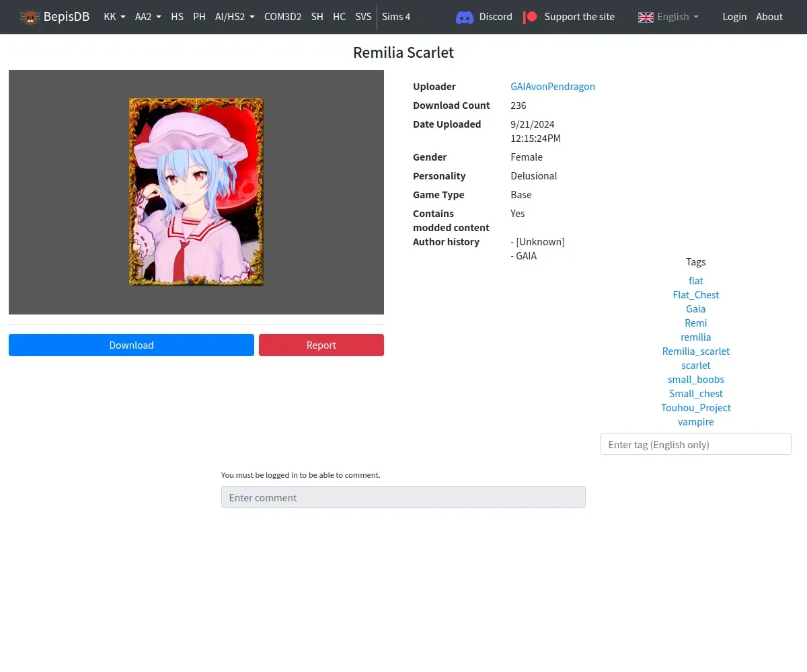Screen dimensions: 807x672
Task: Expand the AI/HS2 dropdown menu
Action: (235, 17)
